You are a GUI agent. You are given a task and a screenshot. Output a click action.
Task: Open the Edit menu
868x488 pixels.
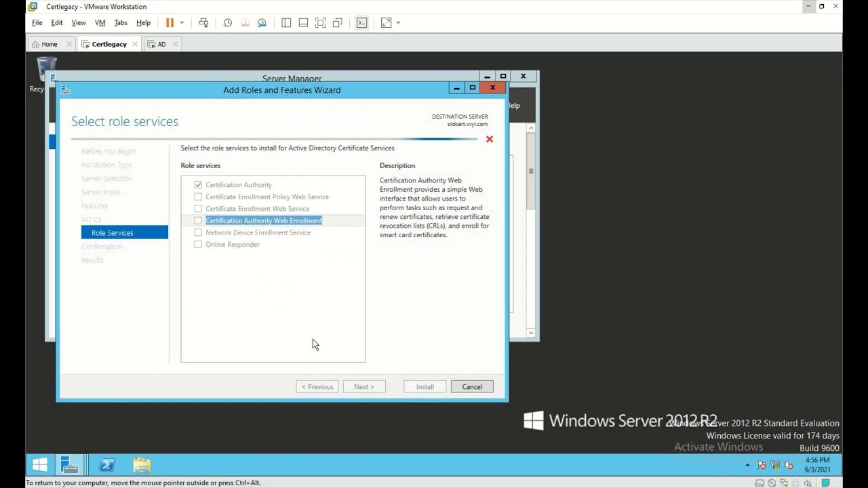[57, 22]
